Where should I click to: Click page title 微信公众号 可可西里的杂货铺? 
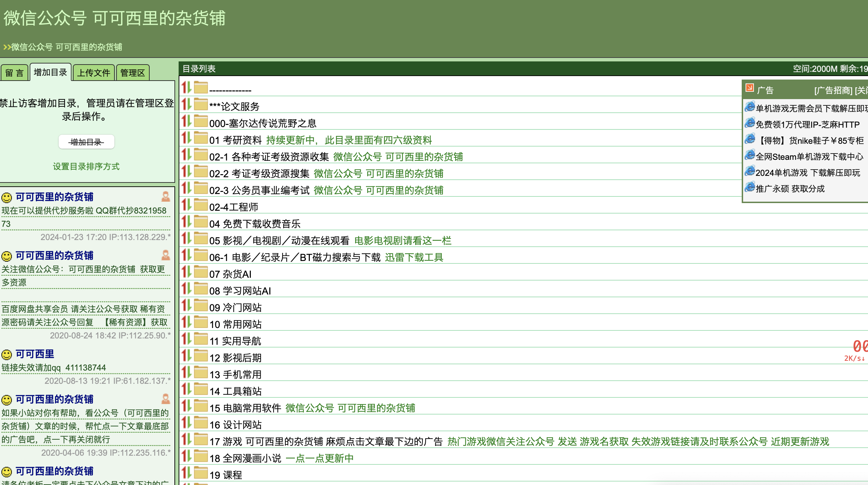pos(114,18)
